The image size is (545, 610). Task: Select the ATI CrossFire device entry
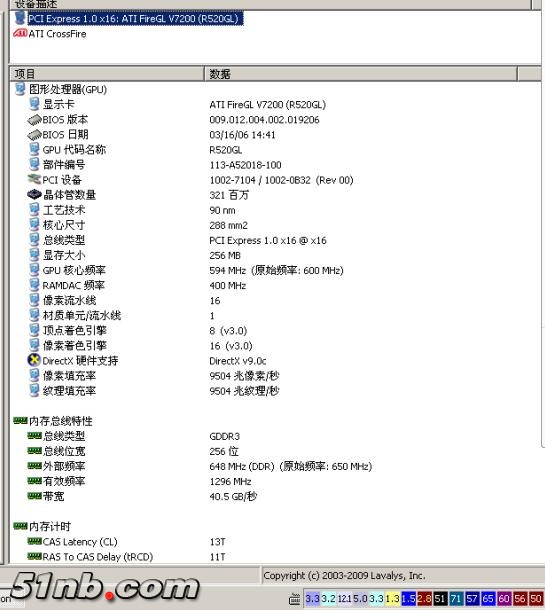(x=57, y=34)
